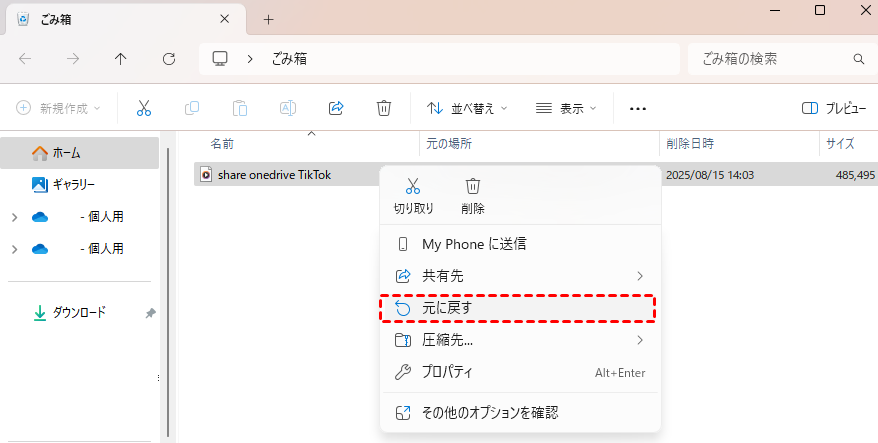The width and height of the screenshot is (878, 443).
Task: Click the size value 485,495
Action: (855, 175)
